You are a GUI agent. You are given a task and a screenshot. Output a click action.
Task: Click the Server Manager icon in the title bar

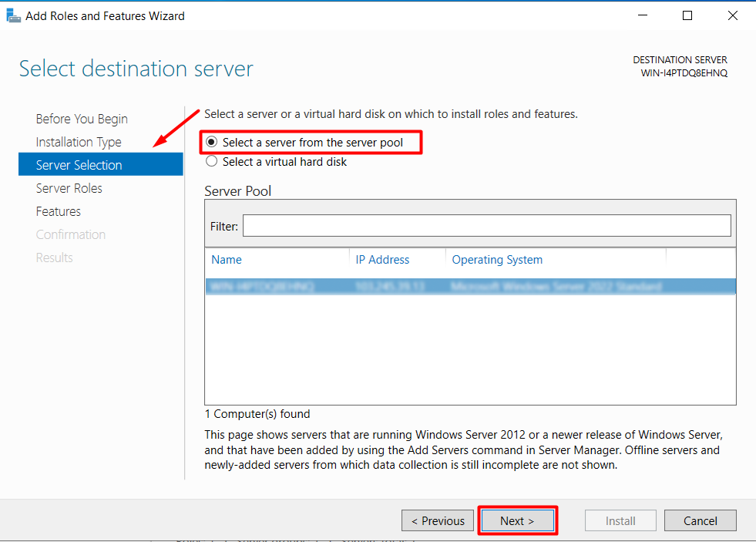point(12,15)
